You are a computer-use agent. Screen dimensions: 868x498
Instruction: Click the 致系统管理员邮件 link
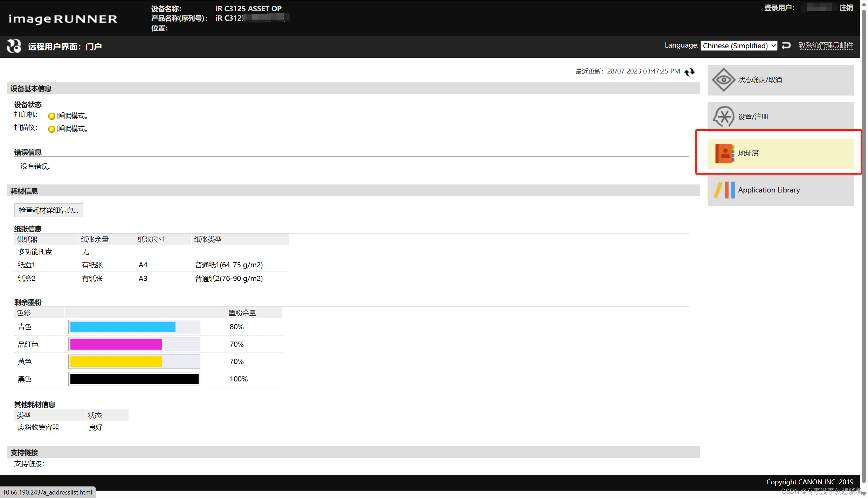pyautogui.click(x=825, y=45)
